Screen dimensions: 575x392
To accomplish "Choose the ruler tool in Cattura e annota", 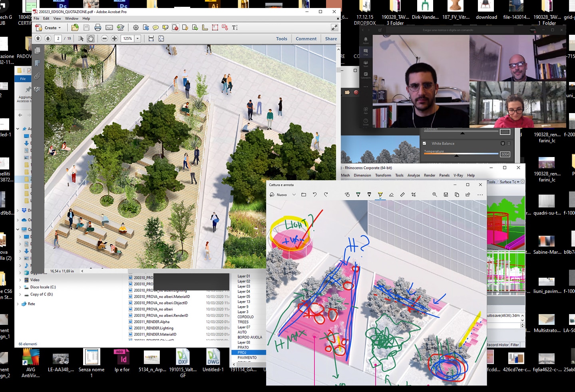I will coord(402,195).
